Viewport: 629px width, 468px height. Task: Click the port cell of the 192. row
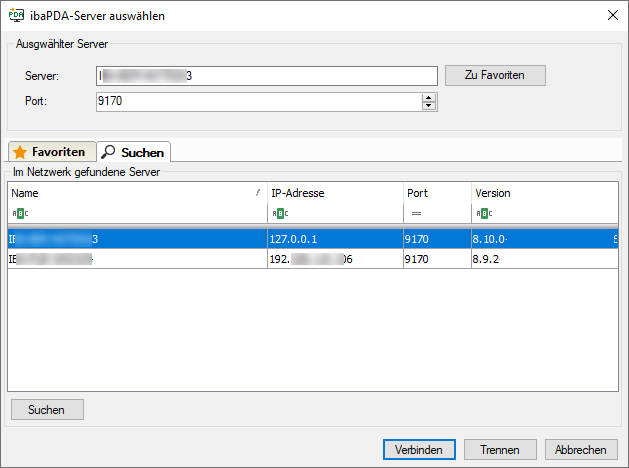point(437,259)
